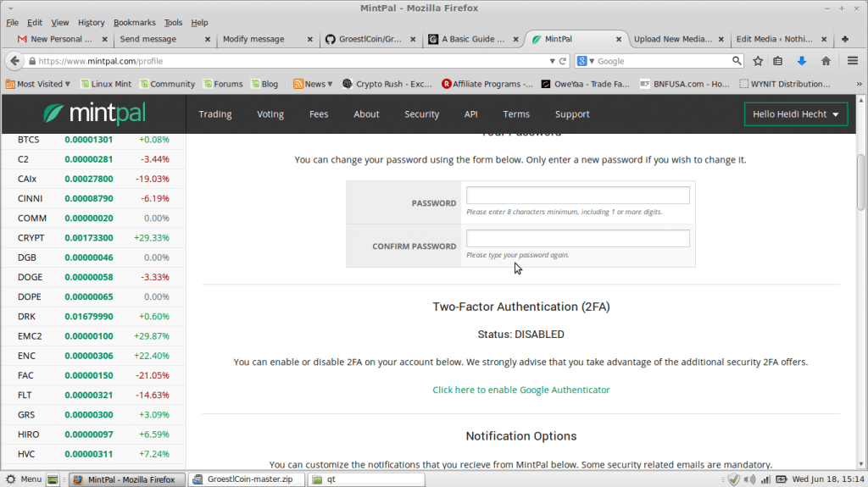
Task: Open the History menu
Action: point(91,23)
